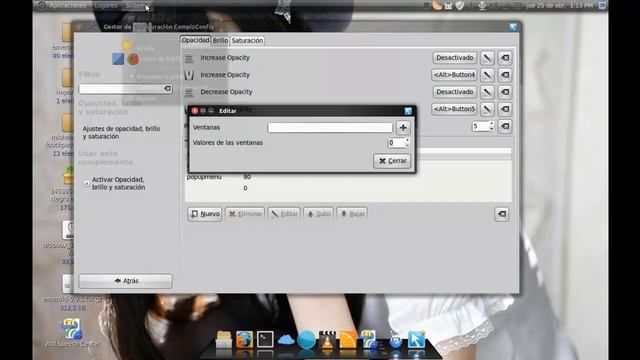Open the terminal from the dock
This screenshot has height=360, width=640.
pos(265,340)
